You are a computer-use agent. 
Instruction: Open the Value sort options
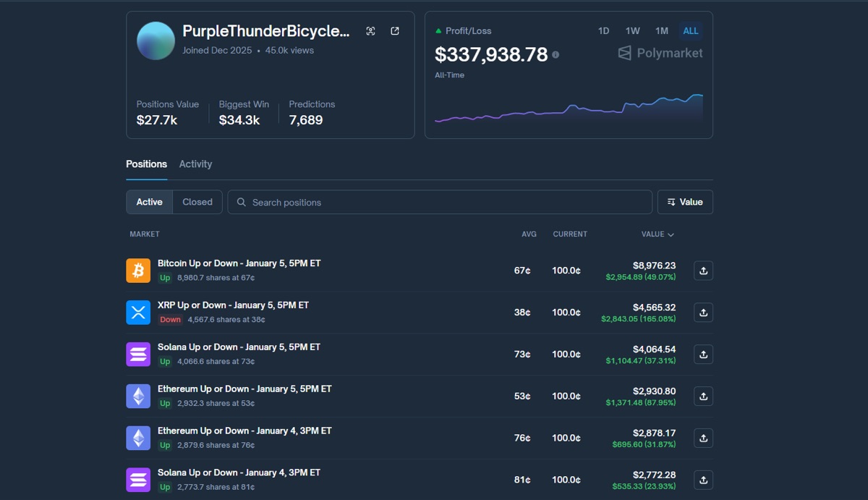[684, 202]
